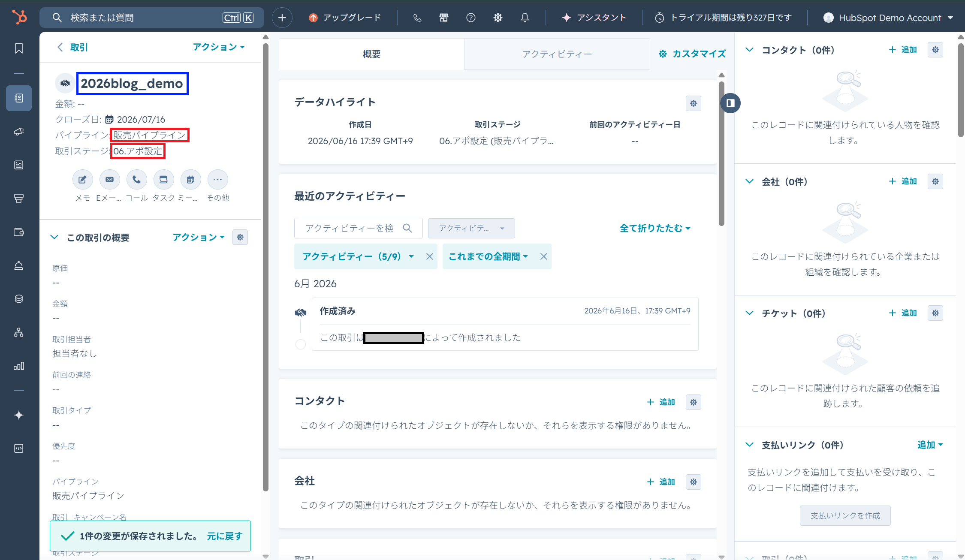Switch to アクティビティー tab
This screenshot has height=560, width=965.
557,54
